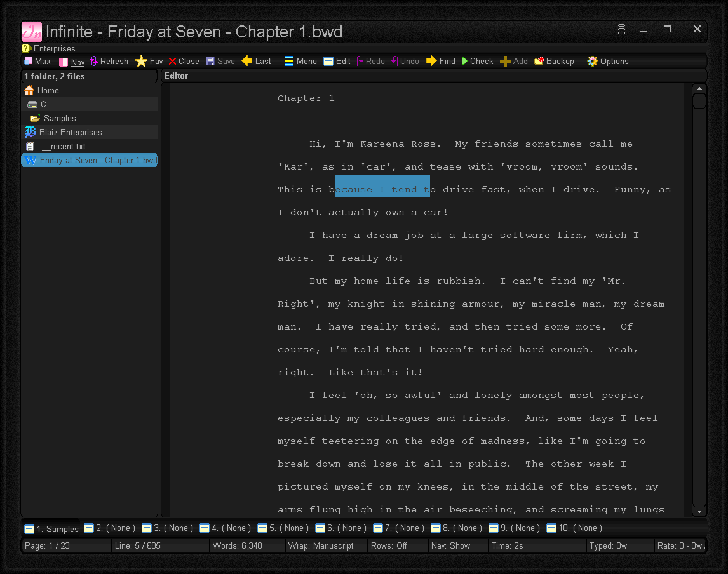Click the line 'right. Like that's it!'
Image resolution: width=728 pixels, height=574 pixels.
(x=350, y=372)
